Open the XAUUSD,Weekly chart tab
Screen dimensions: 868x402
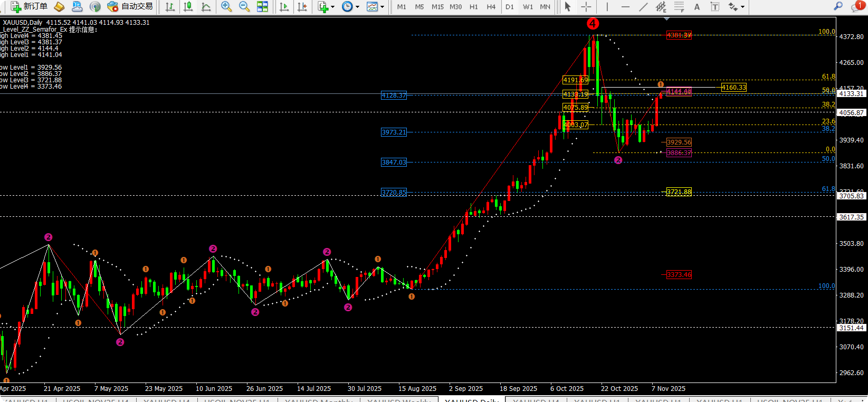coord(398,400)
